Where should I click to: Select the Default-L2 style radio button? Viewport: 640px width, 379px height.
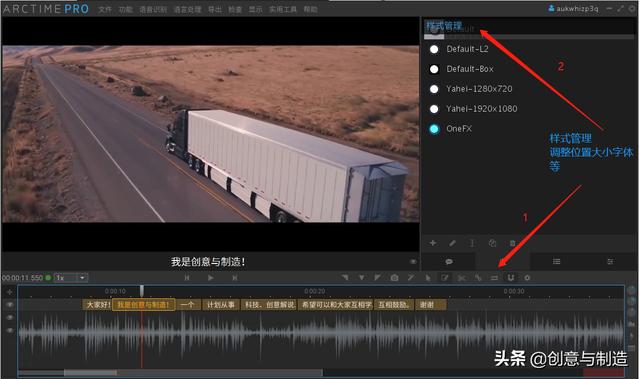[434, 49]
